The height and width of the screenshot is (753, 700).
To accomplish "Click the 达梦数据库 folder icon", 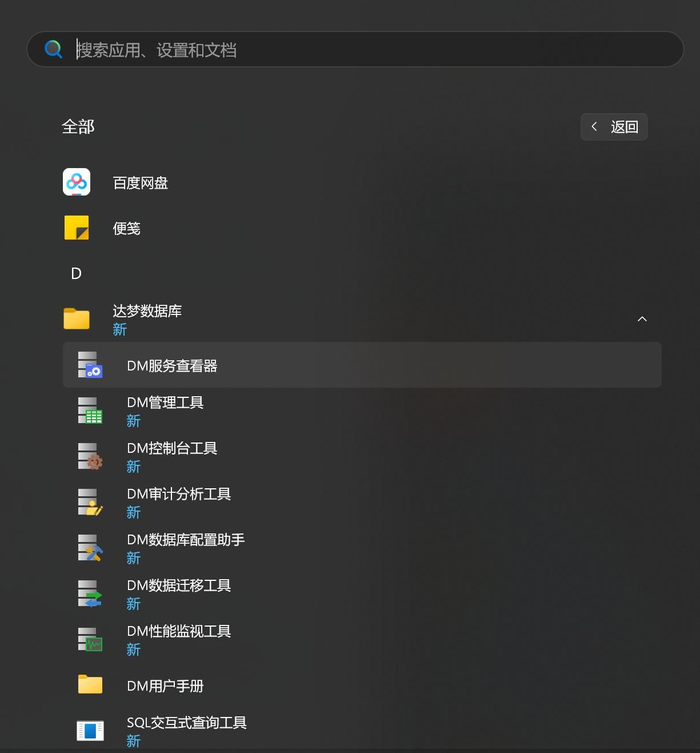I will [77, 318].
